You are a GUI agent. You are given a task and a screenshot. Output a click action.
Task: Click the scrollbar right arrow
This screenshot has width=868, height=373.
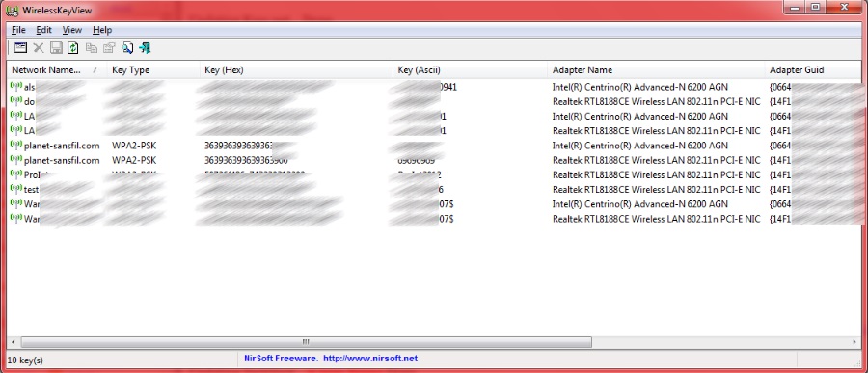coord(854,342)
